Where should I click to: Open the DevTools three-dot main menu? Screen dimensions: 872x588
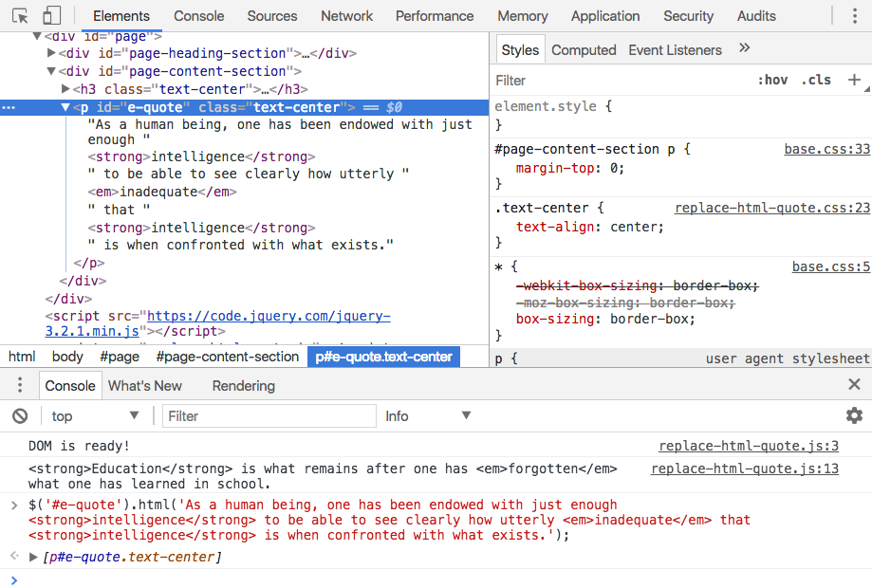click(854, 16)
